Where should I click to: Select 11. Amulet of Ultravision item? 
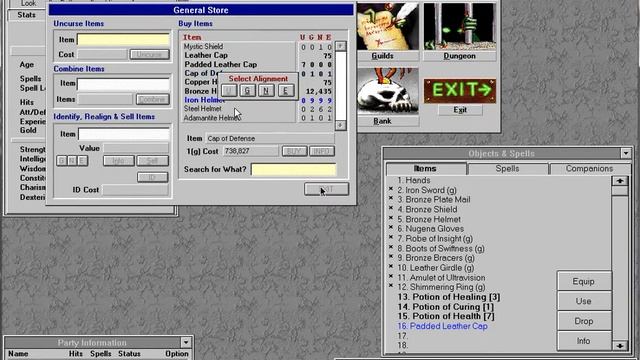[x=441, y=278]
